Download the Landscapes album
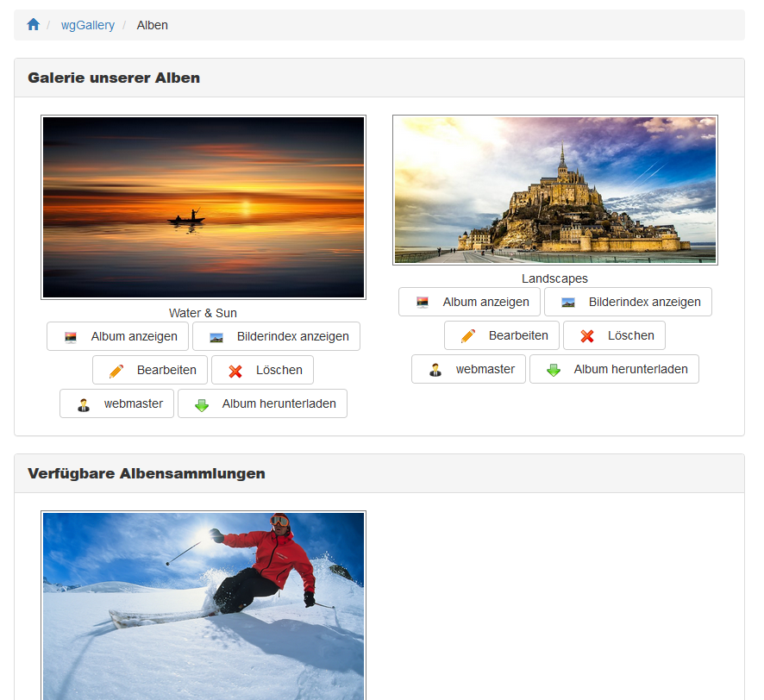Screen dimensions: 764x700 click(x=614, y=369)
